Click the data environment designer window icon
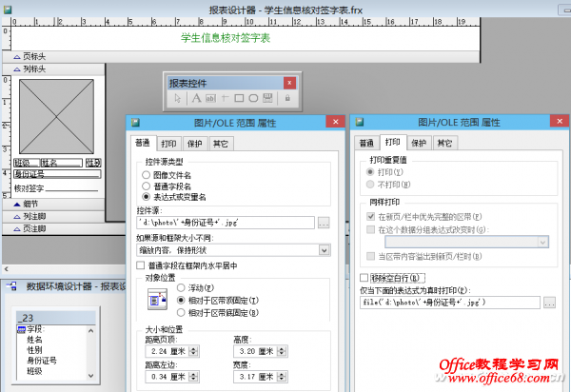Viewport: 571px width, 392px height. pyautogui.click(x=11, y=286)
